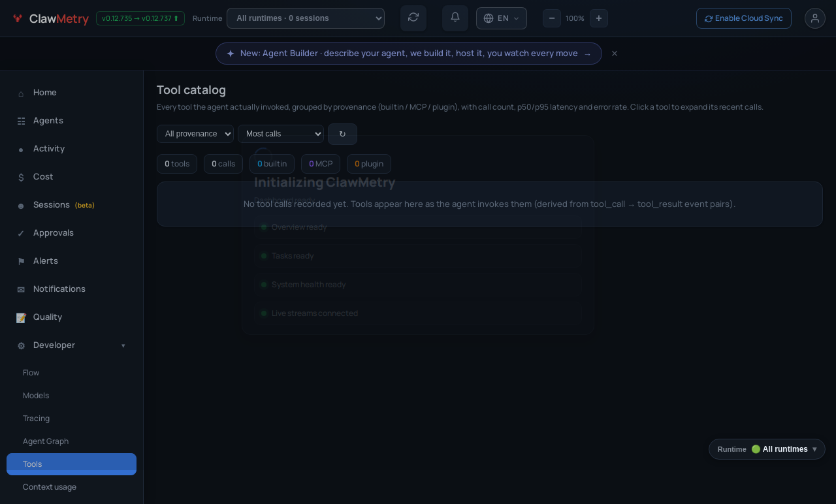Click the ClawMetry logo

pos(50,19)
